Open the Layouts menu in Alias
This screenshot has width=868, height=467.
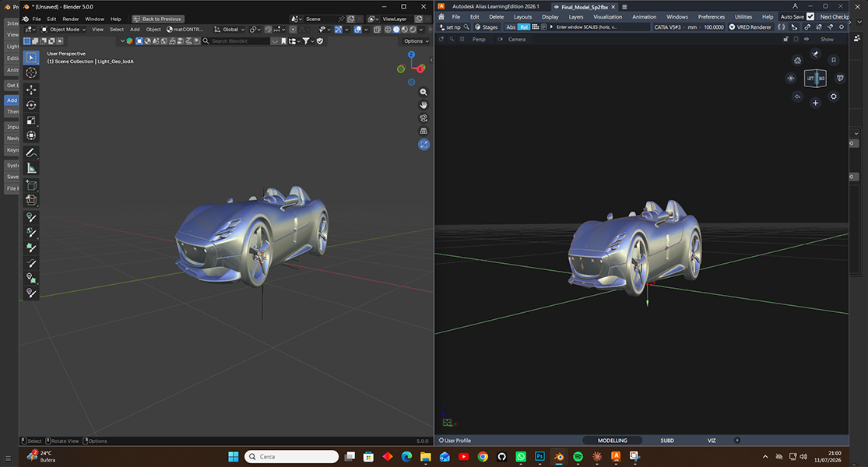[x=522, y=17]
